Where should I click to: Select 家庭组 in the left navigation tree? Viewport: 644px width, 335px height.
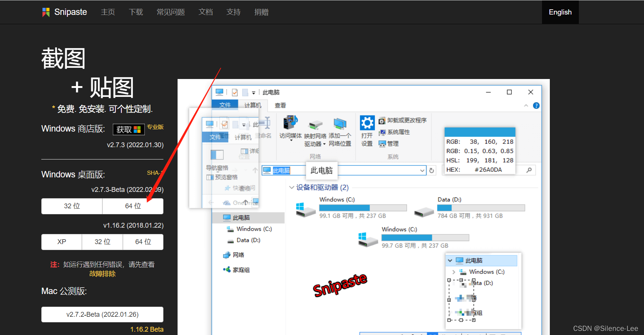coord(236,270)
